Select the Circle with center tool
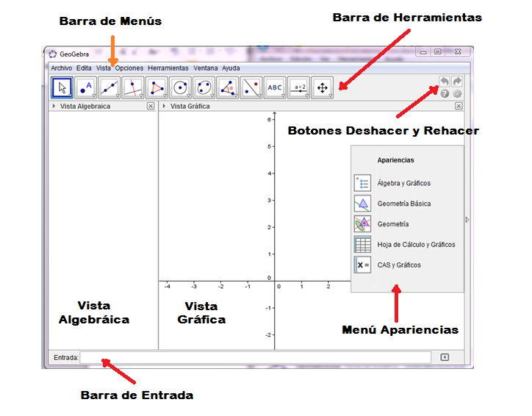The image size is (532, 416). click(180, 87)
